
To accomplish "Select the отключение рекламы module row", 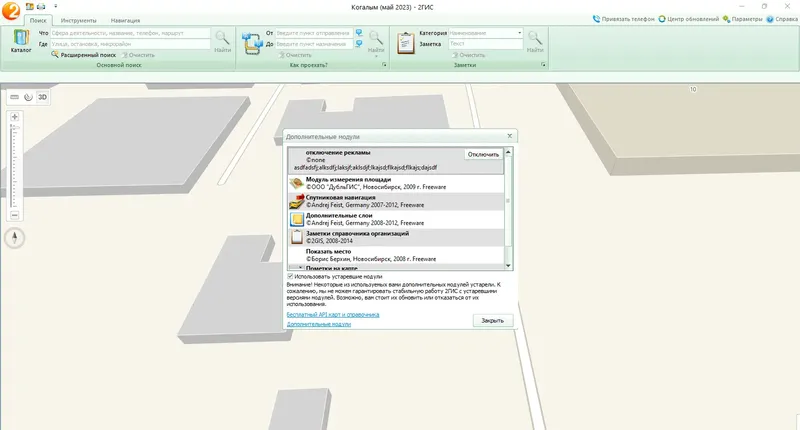I will click(396, 160).
